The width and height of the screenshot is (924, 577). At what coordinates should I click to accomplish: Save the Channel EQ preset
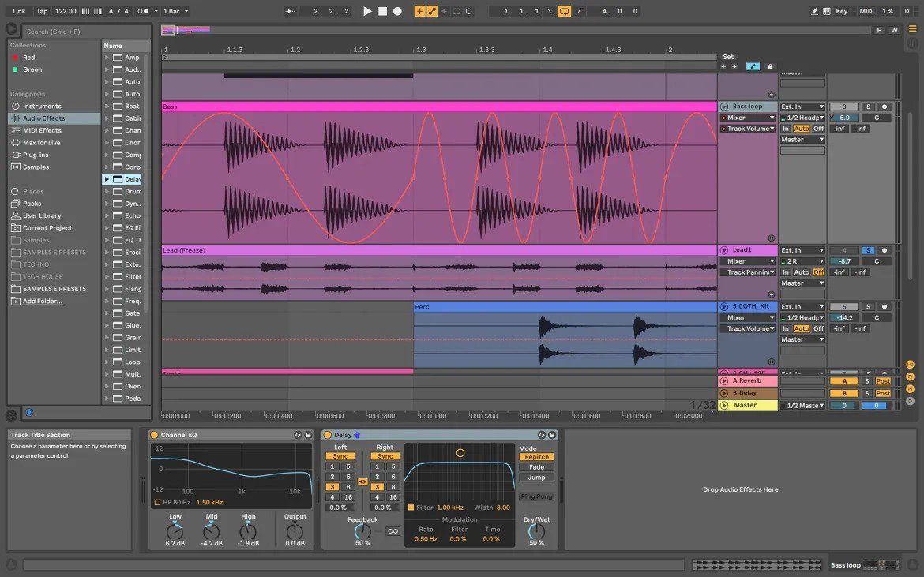[x=309, y=435]
